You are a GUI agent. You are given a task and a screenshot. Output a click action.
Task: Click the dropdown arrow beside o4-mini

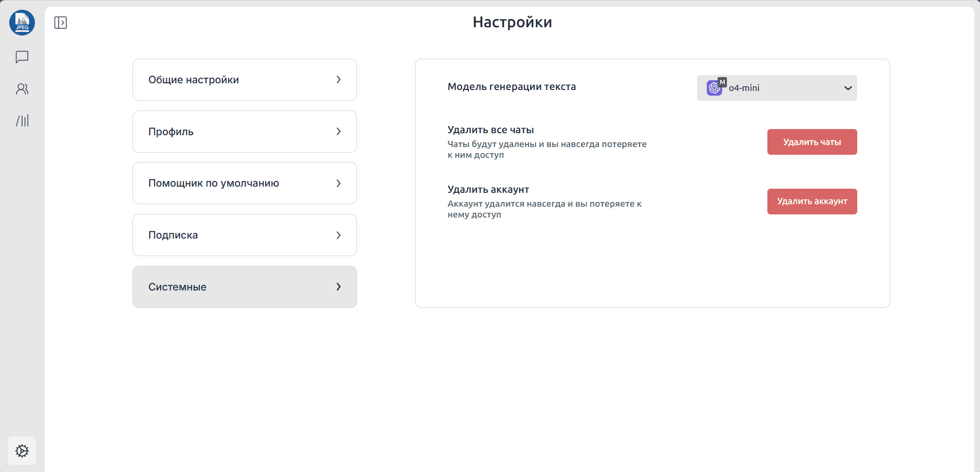point(847,88)
